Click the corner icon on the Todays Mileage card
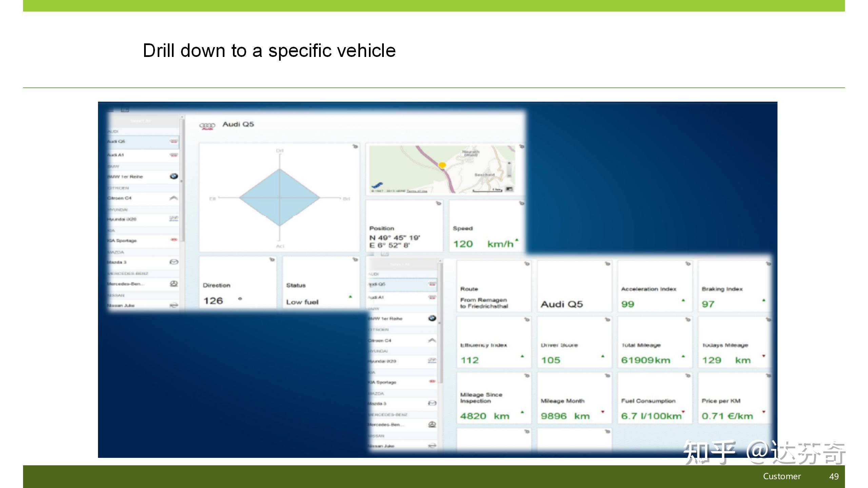 [768, 320]
